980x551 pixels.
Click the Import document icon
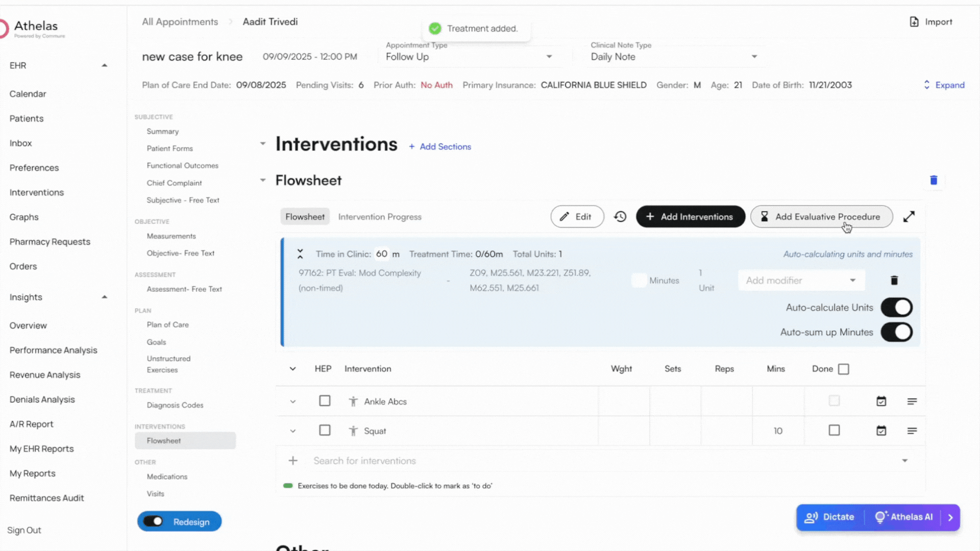[914, 22]
